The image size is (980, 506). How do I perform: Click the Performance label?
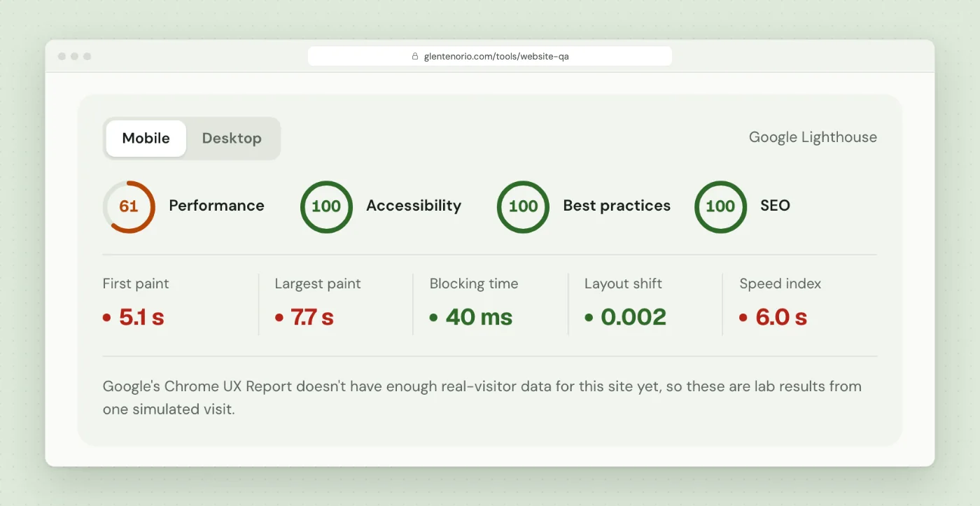tap(216, 206)
